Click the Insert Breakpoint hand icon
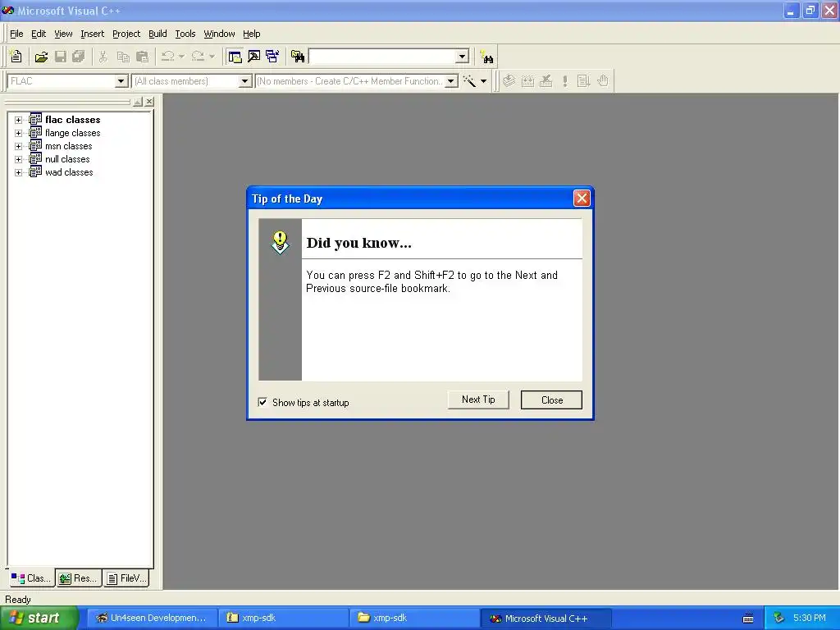Image resolution: width=840 pixels, height=630 pixels. (x=603, y=81)
